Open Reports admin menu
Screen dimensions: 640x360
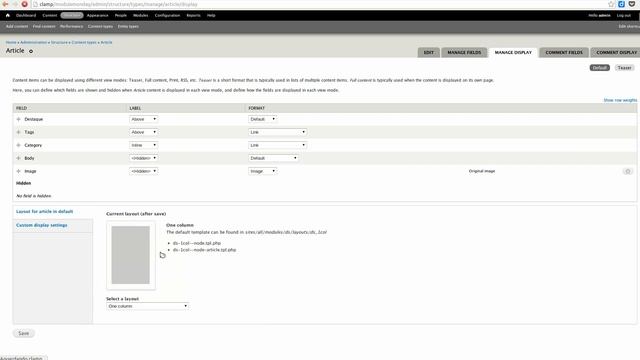click(193, 15)
